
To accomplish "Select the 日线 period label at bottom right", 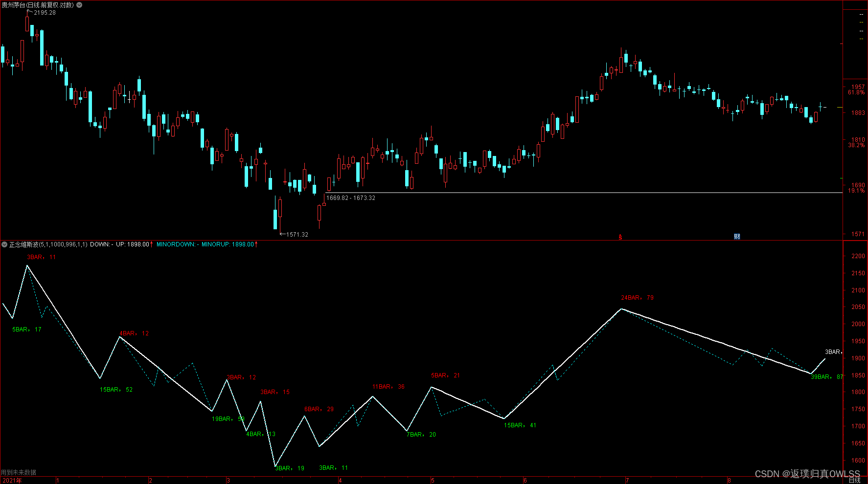I will coord(855,481).
